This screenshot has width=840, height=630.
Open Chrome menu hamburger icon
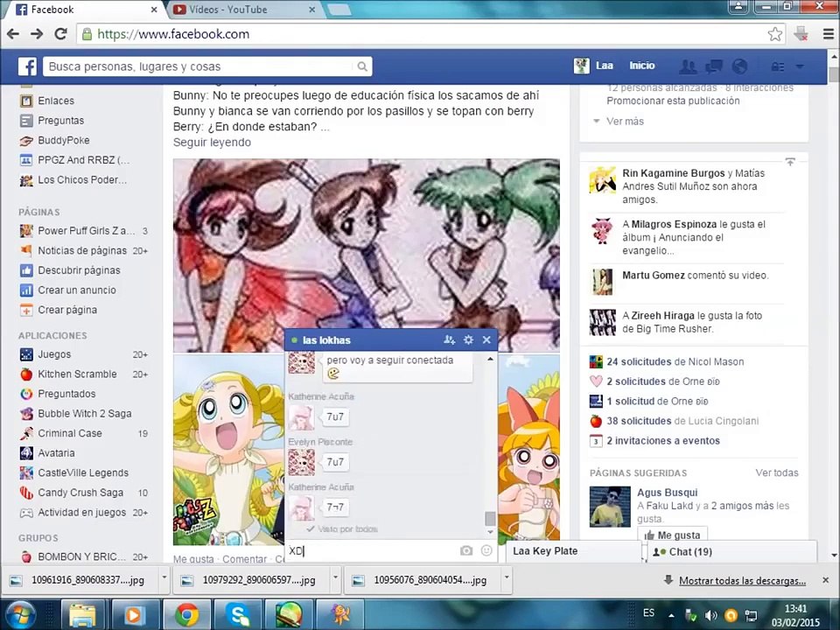pyautogui.click(x=829, y=34)
